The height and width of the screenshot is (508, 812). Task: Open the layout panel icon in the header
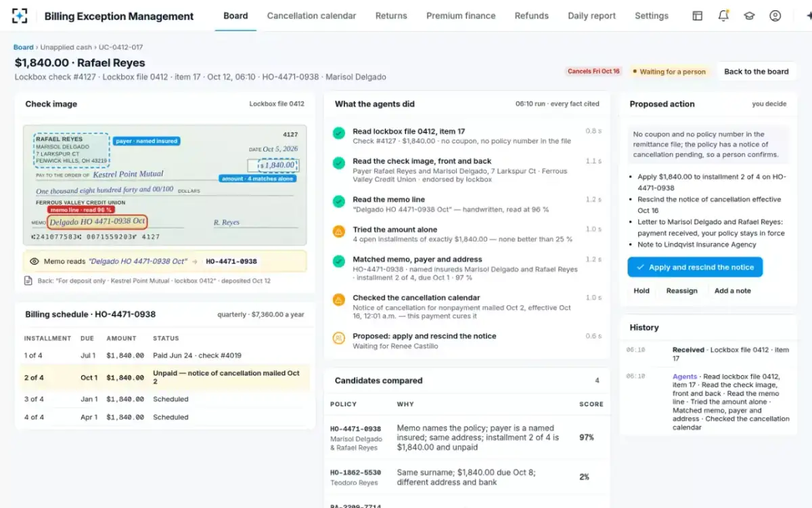coord(698,16)
